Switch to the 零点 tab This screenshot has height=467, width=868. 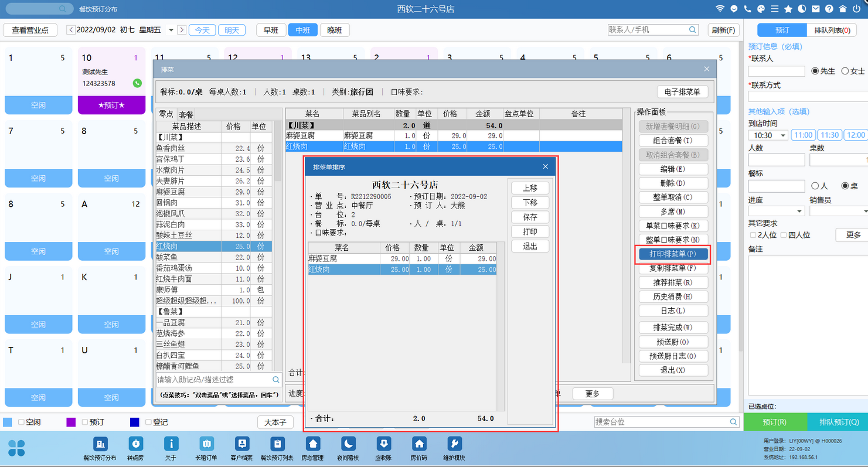166,115
